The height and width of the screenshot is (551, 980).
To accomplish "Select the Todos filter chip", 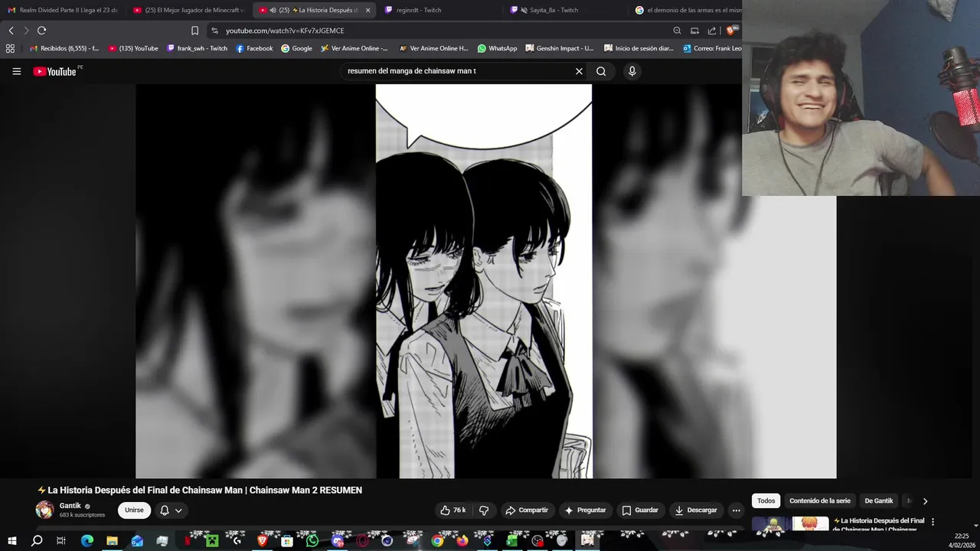I will 766,501.
